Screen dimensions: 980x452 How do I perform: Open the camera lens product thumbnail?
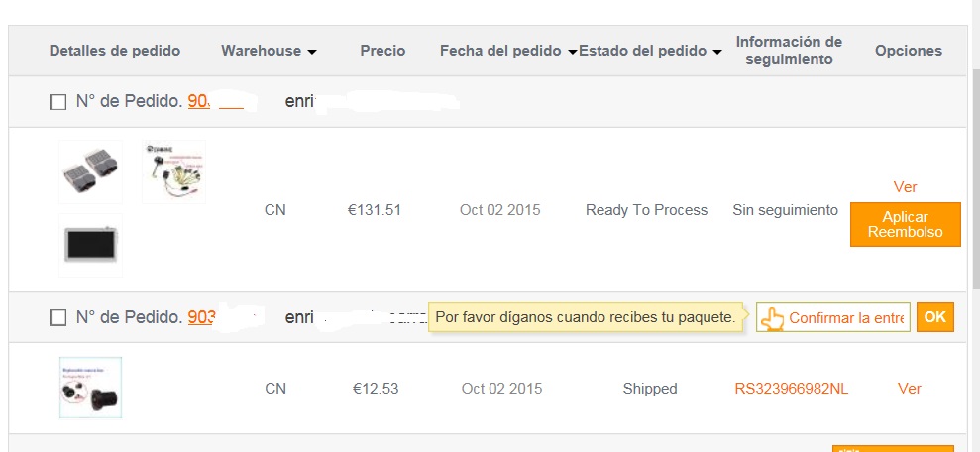pyautogui.click(x=90, y=388)
